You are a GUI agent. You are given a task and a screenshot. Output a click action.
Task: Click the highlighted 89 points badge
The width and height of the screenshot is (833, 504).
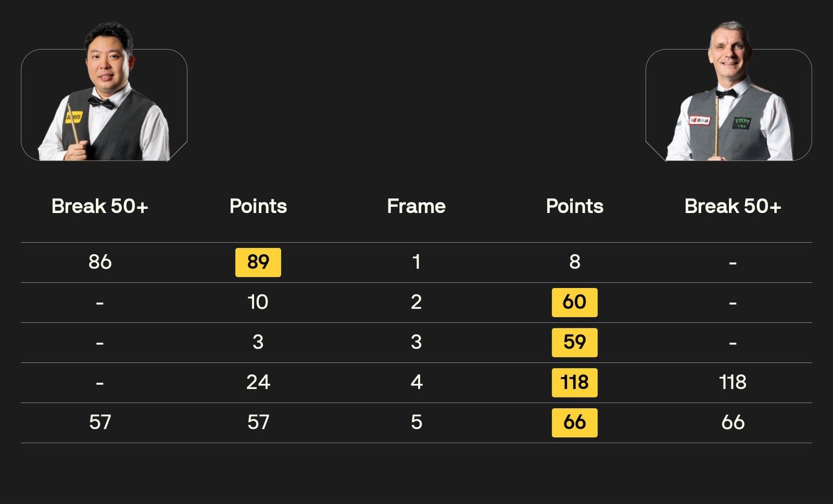click(x=258, y=262)
